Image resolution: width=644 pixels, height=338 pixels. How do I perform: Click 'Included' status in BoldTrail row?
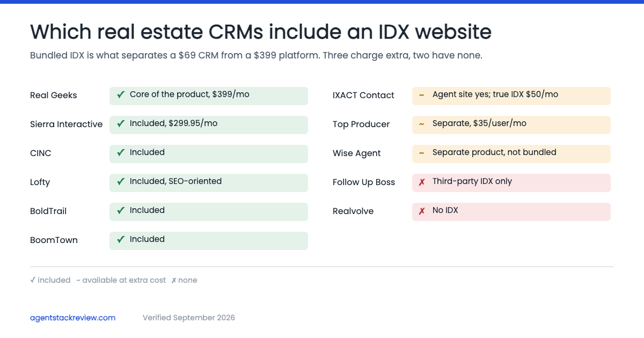tap(147, 210)
